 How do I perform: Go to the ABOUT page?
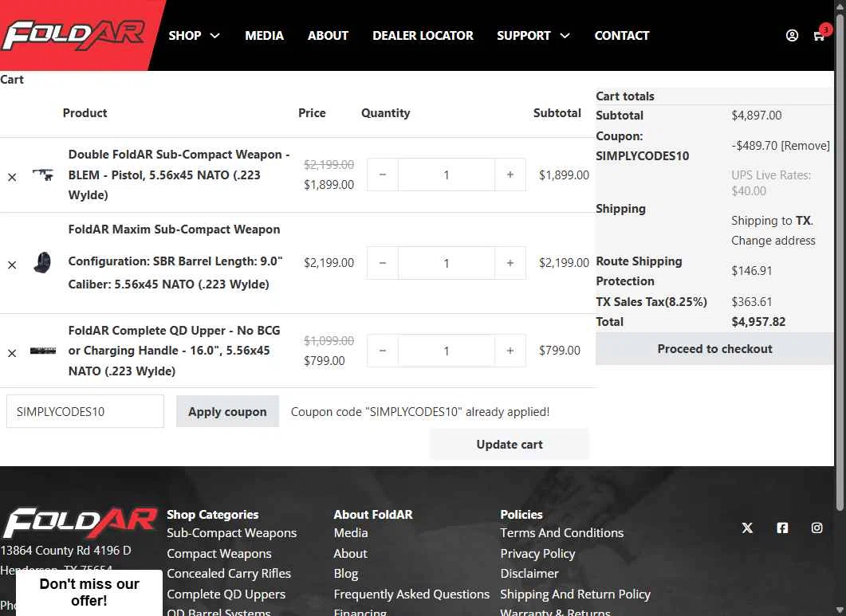coord(328,36)
